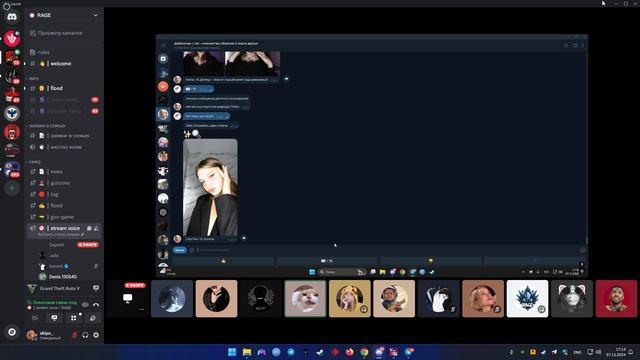This screenshot has width=640, height=360.
Task: Select the red background man participant tile
Action: 616,299
